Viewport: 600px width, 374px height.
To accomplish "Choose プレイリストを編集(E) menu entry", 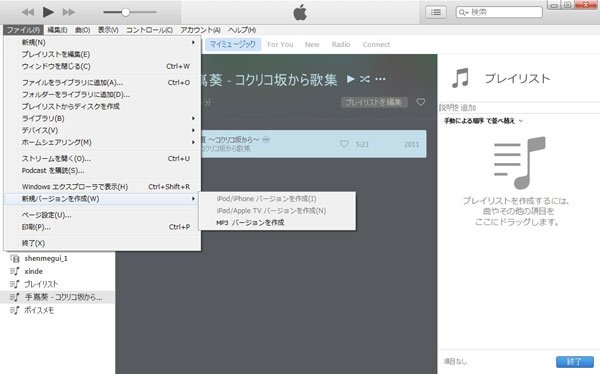I will pos(103,54).
